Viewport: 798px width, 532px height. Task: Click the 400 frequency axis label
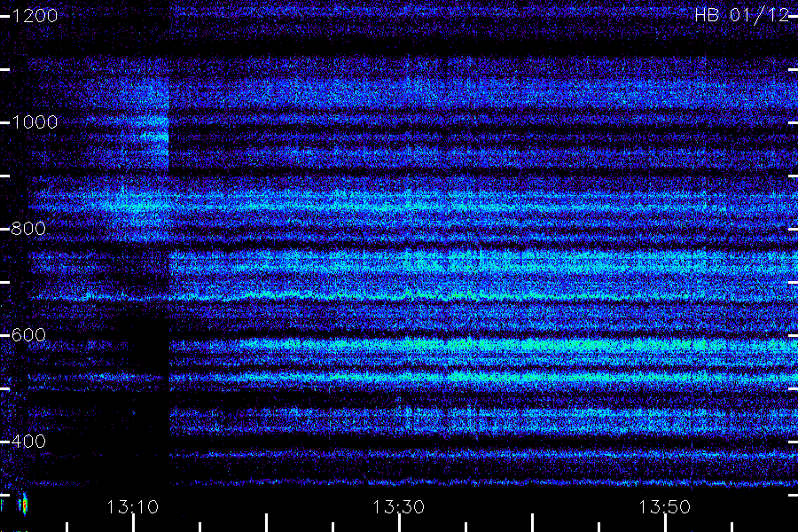pos(28,442)
